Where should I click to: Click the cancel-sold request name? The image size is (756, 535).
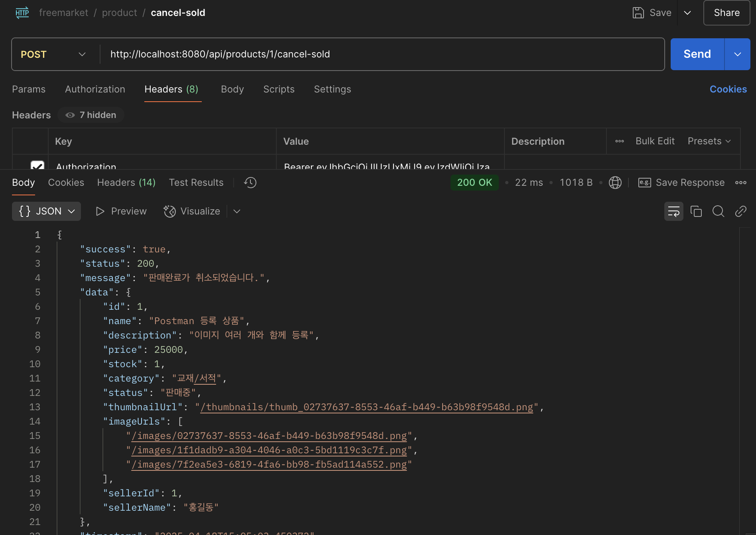point(178,13)
